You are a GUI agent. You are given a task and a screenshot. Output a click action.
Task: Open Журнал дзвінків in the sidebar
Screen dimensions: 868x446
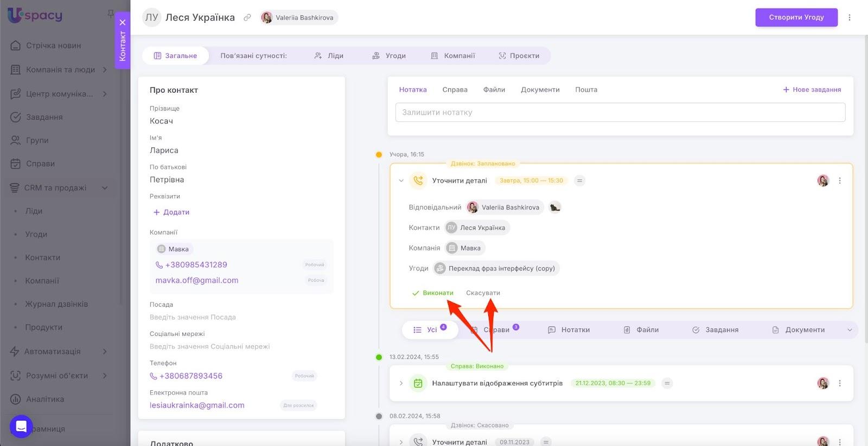point(56,305)
